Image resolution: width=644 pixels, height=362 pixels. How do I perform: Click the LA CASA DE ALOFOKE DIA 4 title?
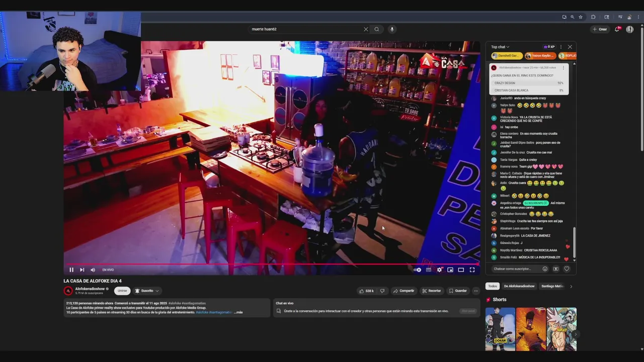[93, 281]
